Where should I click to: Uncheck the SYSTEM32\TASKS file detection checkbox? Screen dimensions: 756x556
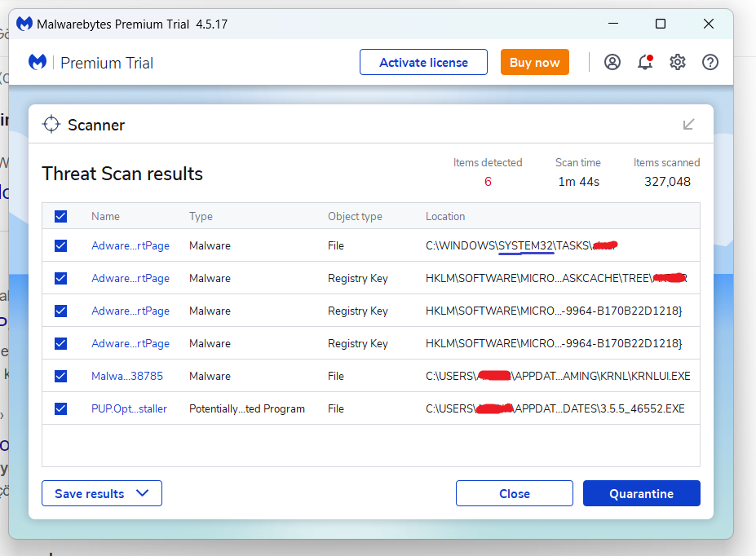pyautogui.click(x=60, y=245)
